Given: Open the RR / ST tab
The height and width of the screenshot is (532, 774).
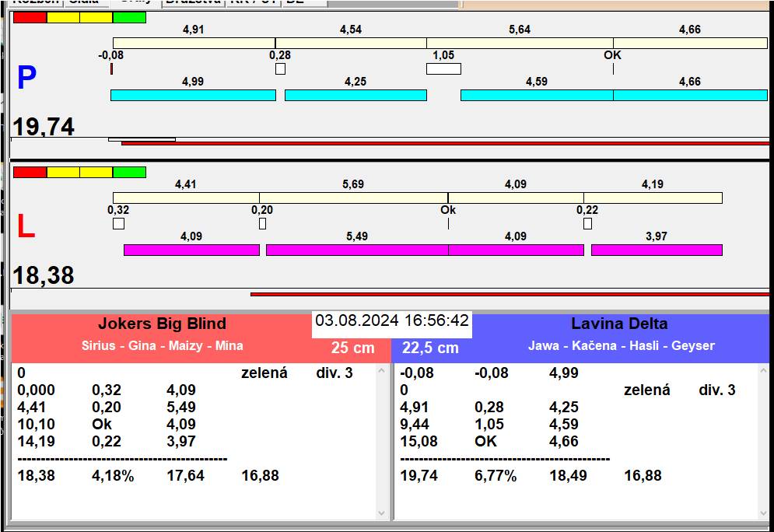Looking at the screenshot, I should click(x=251, y=2).
